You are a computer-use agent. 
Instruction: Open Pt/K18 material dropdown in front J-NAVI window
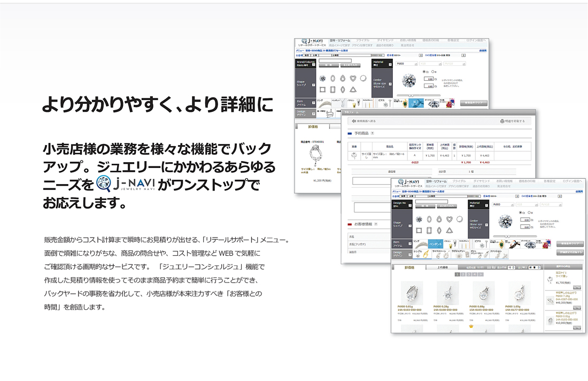(x=551, y=204)
